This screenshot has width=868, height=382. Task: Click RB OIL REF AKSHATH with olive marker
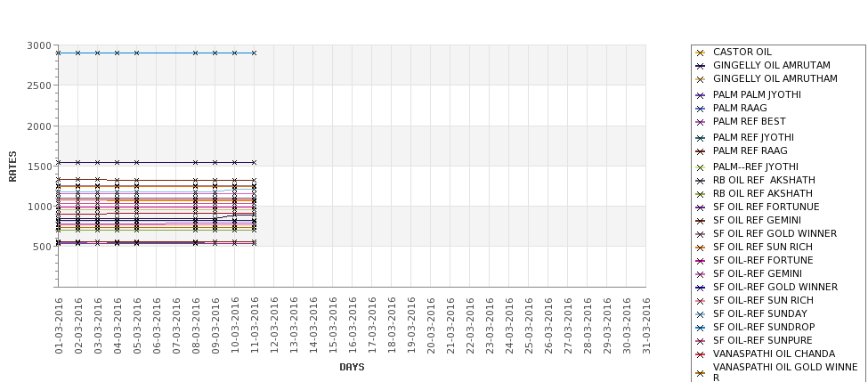pyautogui.click(x=763, y=193)
